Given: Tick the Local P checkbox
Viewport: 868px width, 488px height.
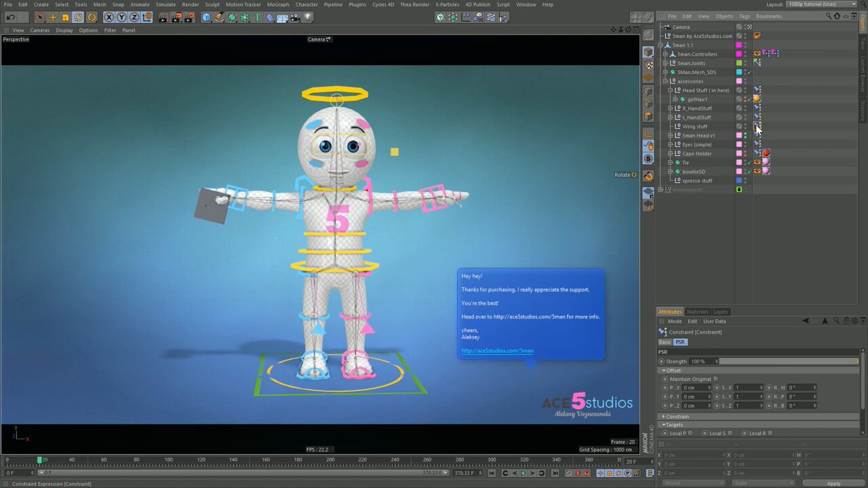Looking at the screenshot, I should click(x=690, y=433).
